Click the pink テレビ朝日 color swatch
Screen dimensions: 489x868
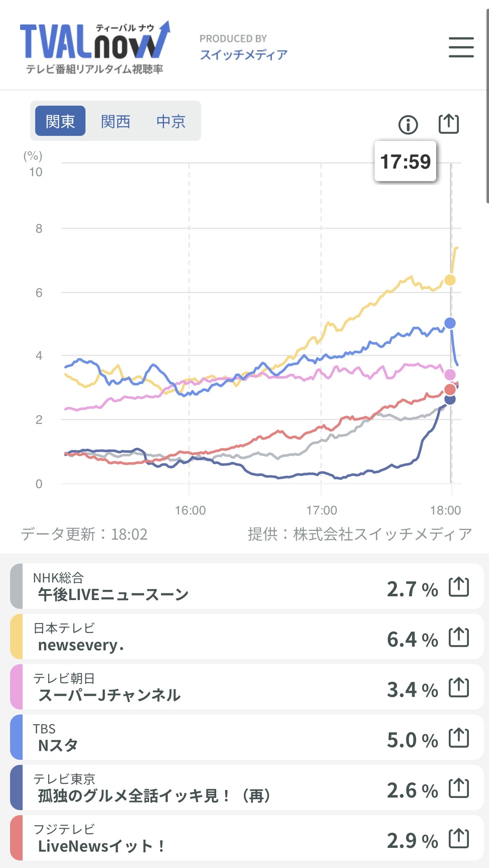coord(16,687)
